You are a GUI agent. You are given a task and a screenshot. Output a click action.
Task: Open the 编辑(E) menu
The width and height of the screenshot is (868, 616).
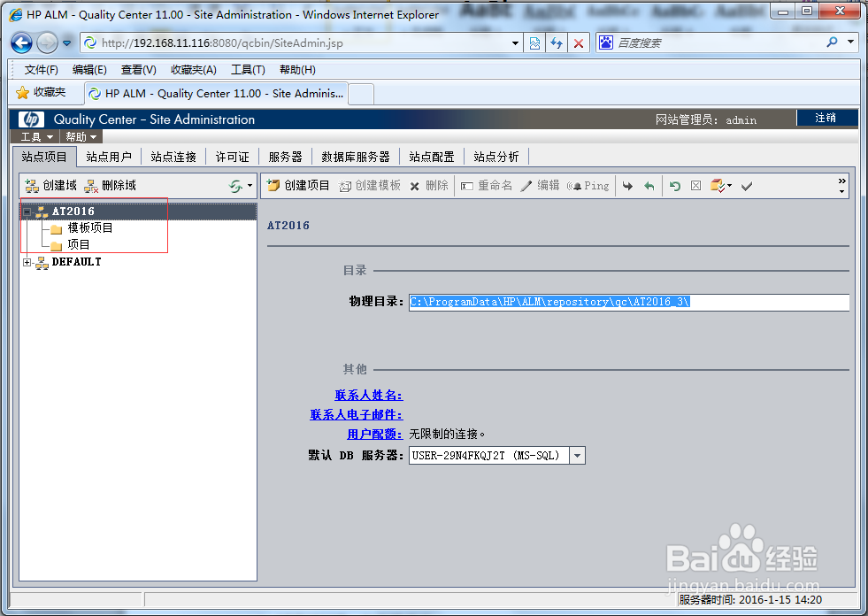[x=89, y=70]
